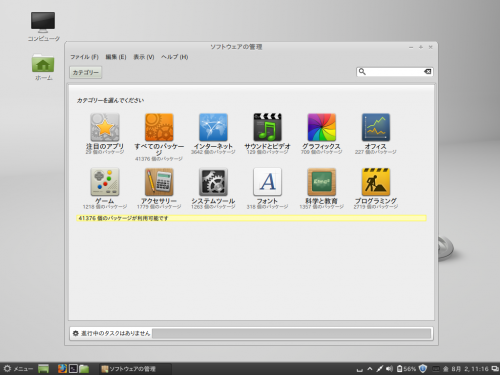Launch Firefox from the panel
The height and width of the screenshot is (375, 500).
pyautogui.click(x=62, y=368)
